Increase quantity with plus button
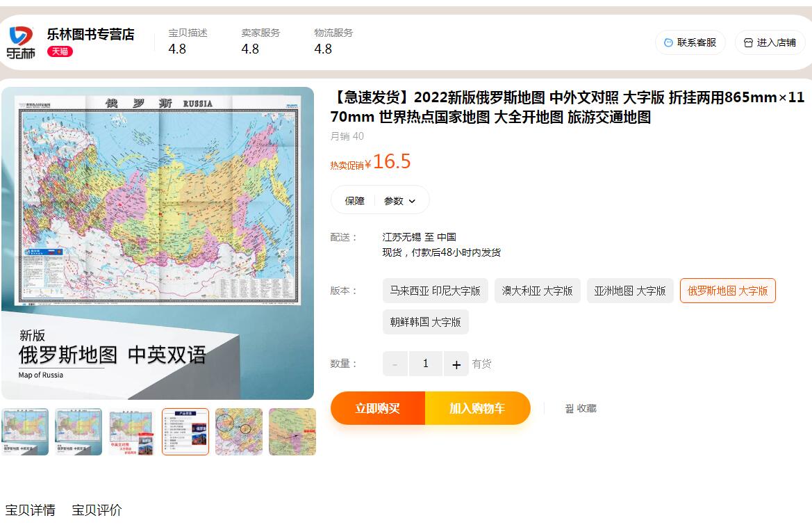This screenshot has height=527, width=812. point(456,364)
